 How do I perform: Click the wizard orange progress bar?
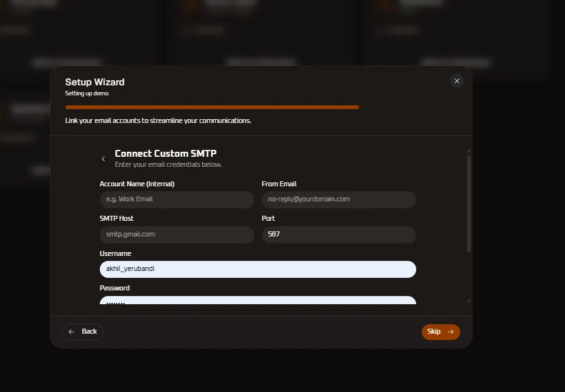(x=212, y=107)
